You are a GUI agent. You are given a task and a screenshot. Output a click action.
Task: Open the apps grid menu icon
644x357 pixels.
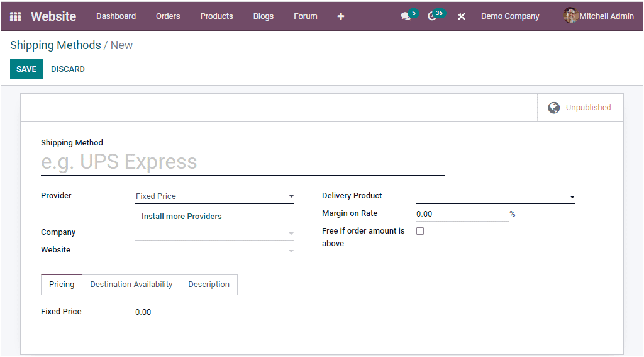(15, 16)
